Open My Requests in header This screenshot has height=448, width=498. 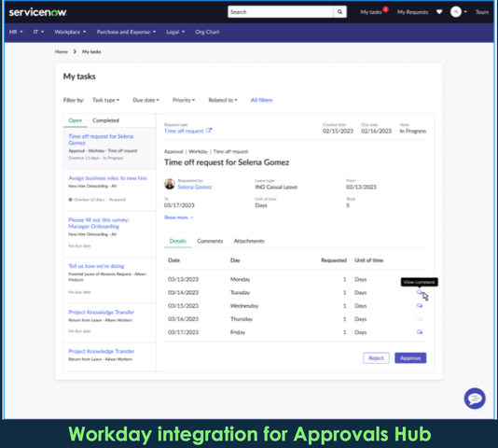[x=412, y=12]
